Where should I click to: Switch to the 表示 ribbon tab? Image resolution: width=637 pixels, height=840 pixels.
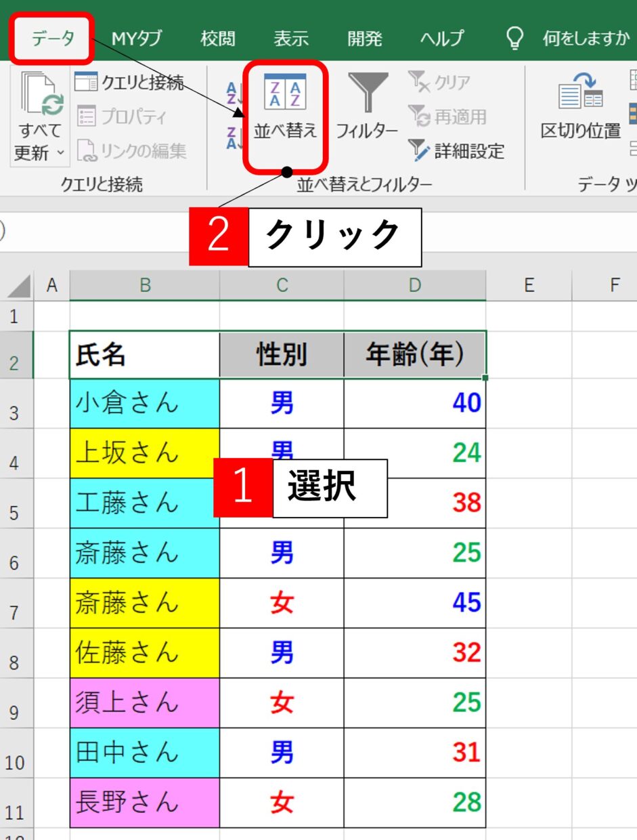(292, 39)
